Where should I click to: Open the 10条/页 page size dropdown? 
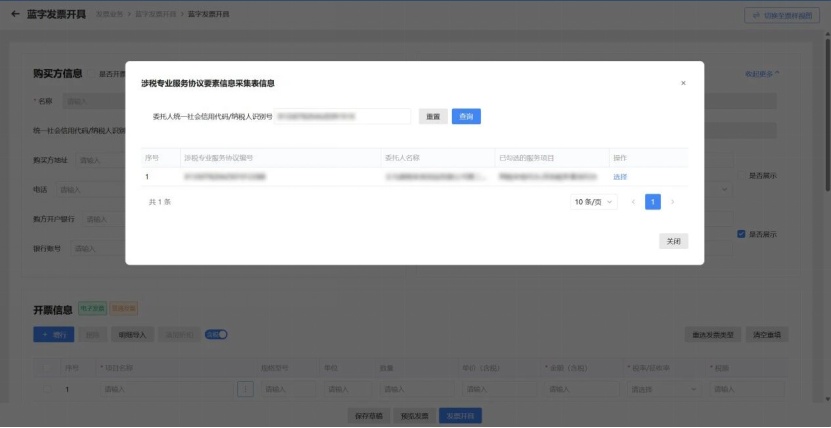coord(594,202)
